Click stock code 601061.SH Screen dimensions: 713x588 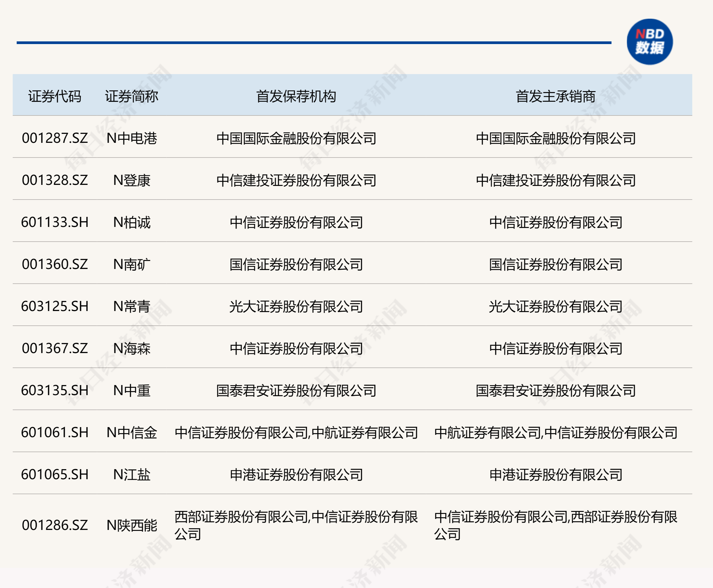pyautogui.click(x=54, y=432)
